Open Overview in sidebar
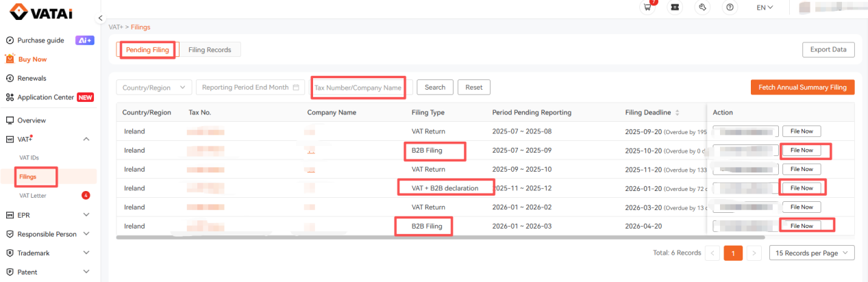 pos(32,120)
